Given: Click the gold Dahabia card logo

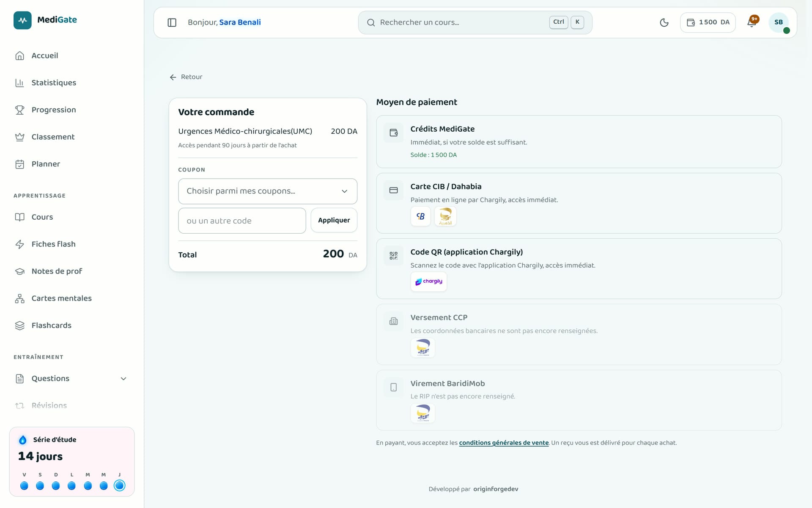Looking at the screenshot, I should (x=445, y=216).
